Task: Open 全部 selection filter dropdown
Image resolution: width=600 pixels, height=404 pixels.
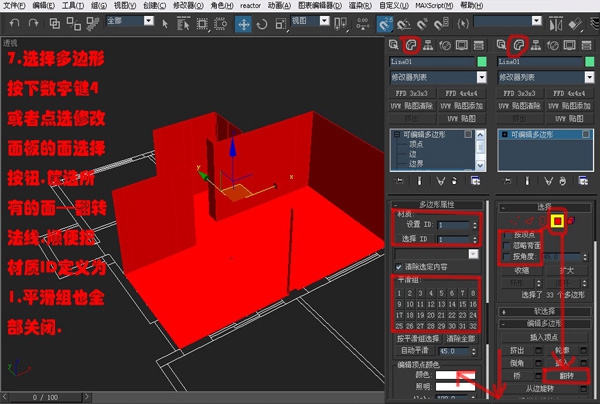Action: point(149,21)
